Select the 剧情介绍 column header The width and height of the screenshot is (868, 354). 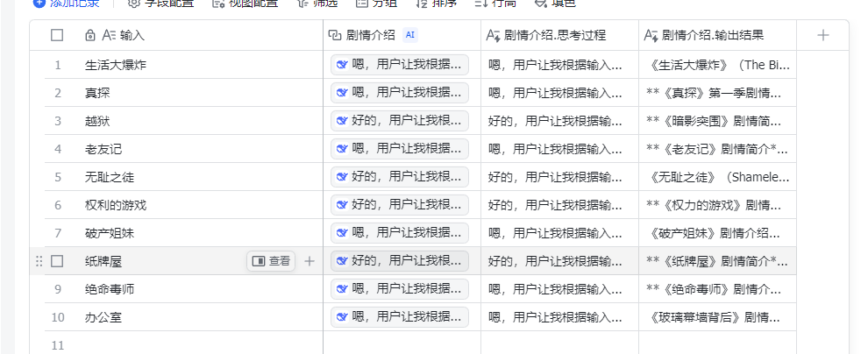(x=402, y=35)
